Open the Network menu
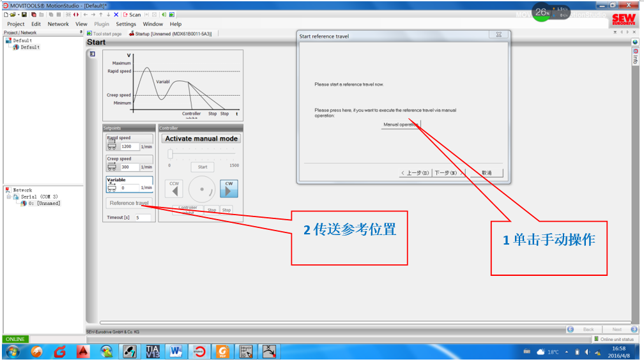644x364 pixels. [x=58, y=24]
